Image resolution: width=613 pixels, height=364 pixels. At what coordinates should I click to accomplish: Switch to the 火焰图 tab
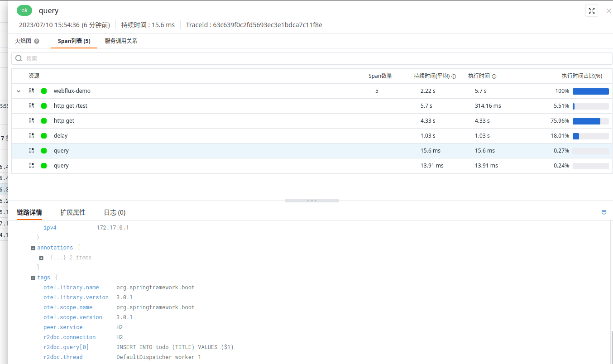pyautogui.click(x=23, y=40)
